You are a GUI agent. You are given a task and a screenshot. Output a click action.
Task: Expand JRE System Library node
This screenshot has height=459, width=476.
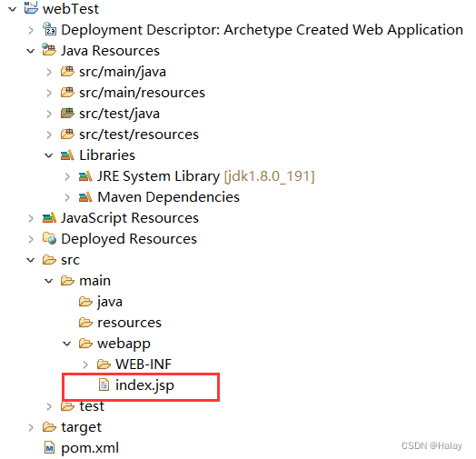pyautogui.click(x=67, y=176)
